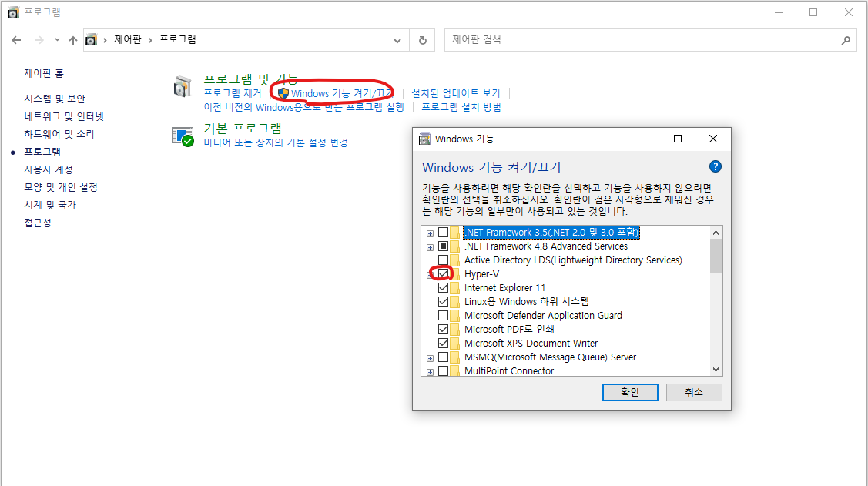The width and height of the screenshot is (868, 486).
Task: Close the Windows 기능 dialog
Action: tap(713, 139)
